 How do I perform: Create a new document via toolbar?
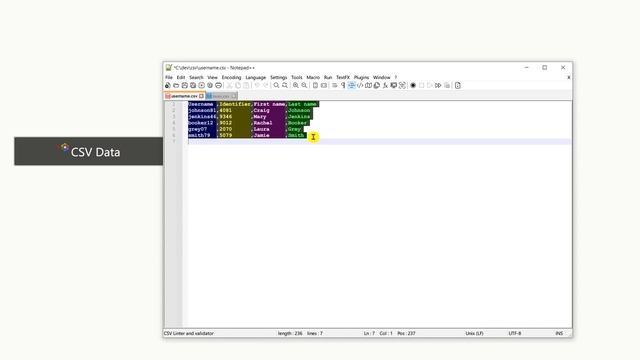point(168,85)
